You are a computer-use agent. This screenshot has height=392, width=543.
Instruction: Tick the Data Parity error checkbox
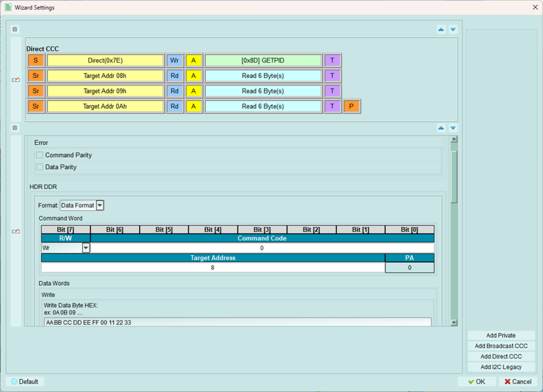pyautogui.click(x=40, y=167)
